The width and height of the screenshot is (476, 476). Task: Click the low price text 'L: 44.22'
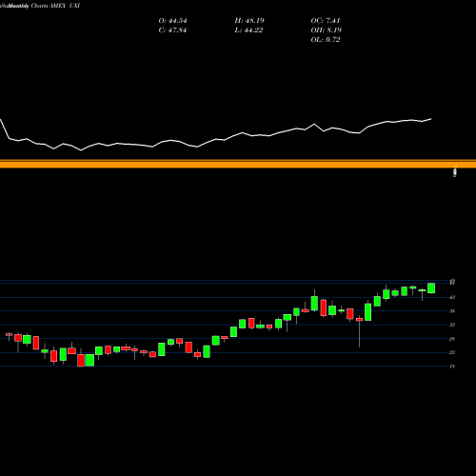[248, 30]
